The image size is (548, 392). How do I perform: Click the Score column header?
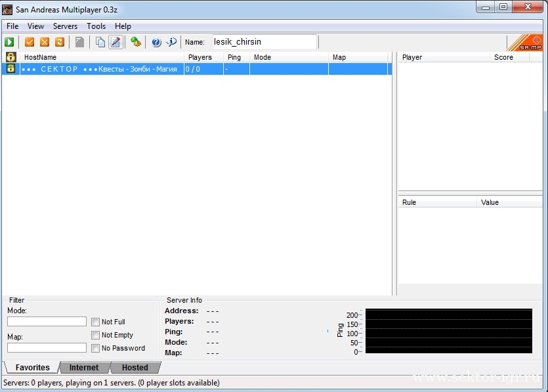tap(509, 57)
